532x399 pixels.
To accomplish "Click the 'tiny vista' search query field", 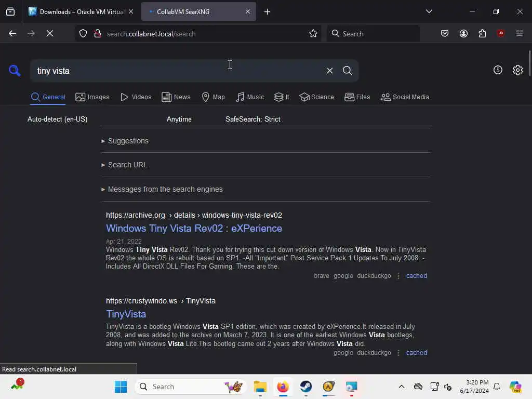I will tap(177, 71).
